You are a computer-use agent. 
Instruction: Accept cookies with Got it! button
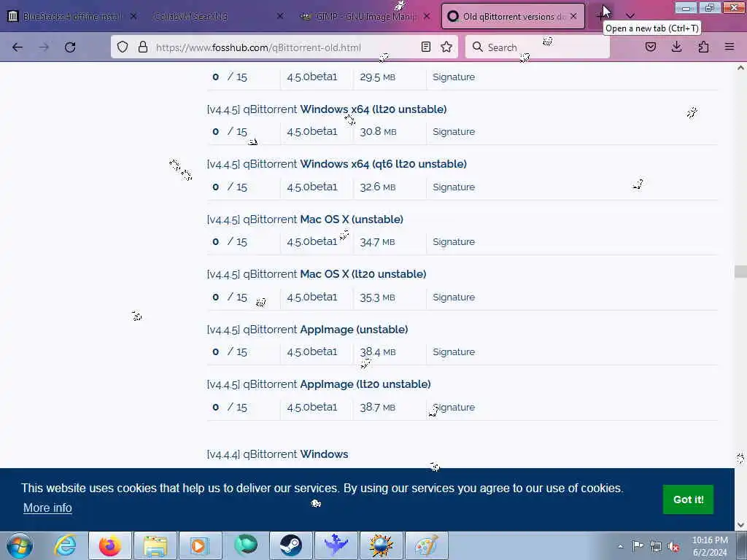point(688,499)
